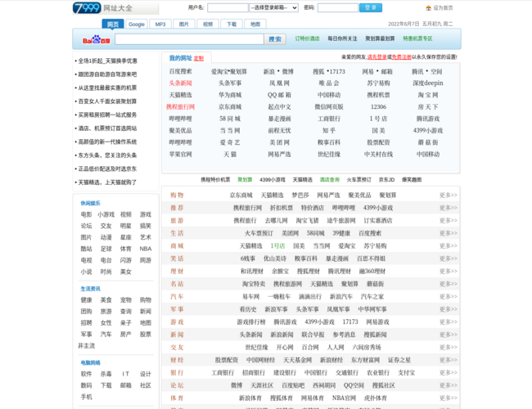Screen dimensions: 532x409
Task: Click 更多>> in the 理财 row
Action: click(x=449, y=271)
